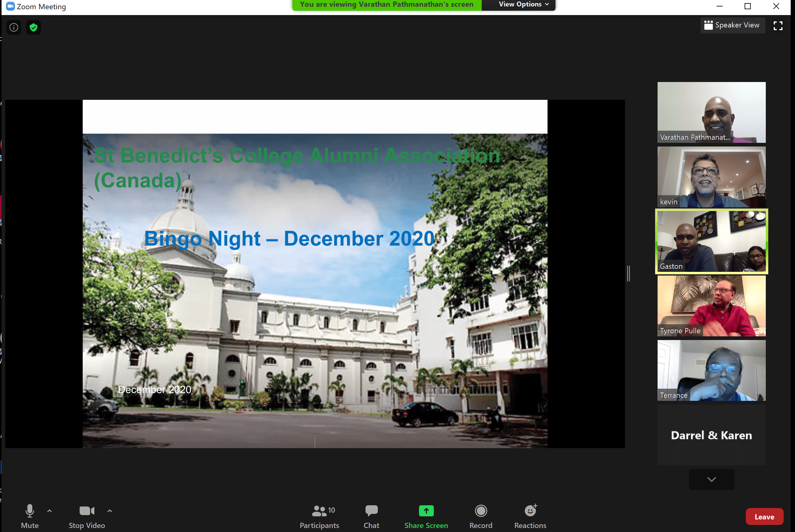Close the Zoom Meeting window

tap(776, 6)
